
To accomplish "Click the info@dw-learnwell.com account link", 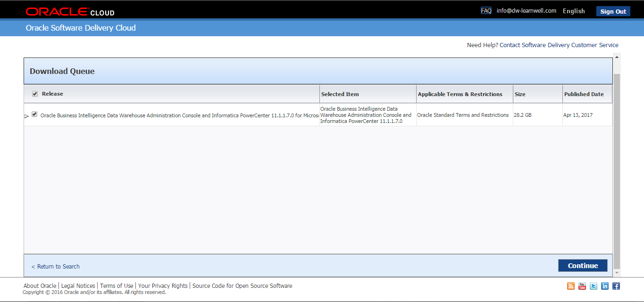I will 527,11.
